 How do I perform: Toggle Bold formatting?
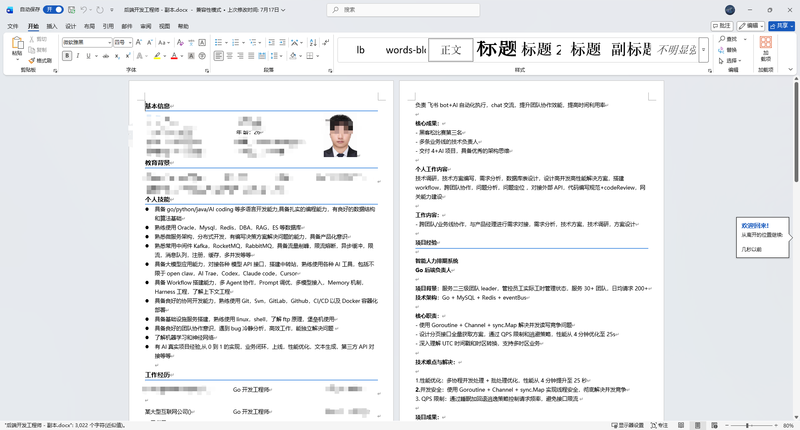(67, 56)
